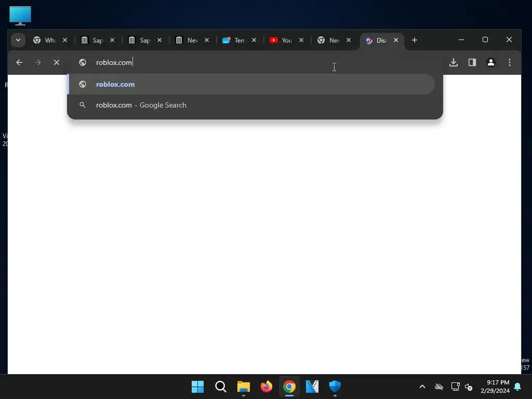The width and height of the screenshot is (532, 399).
Task: Open the Windows Start menu
Action: 197,387
